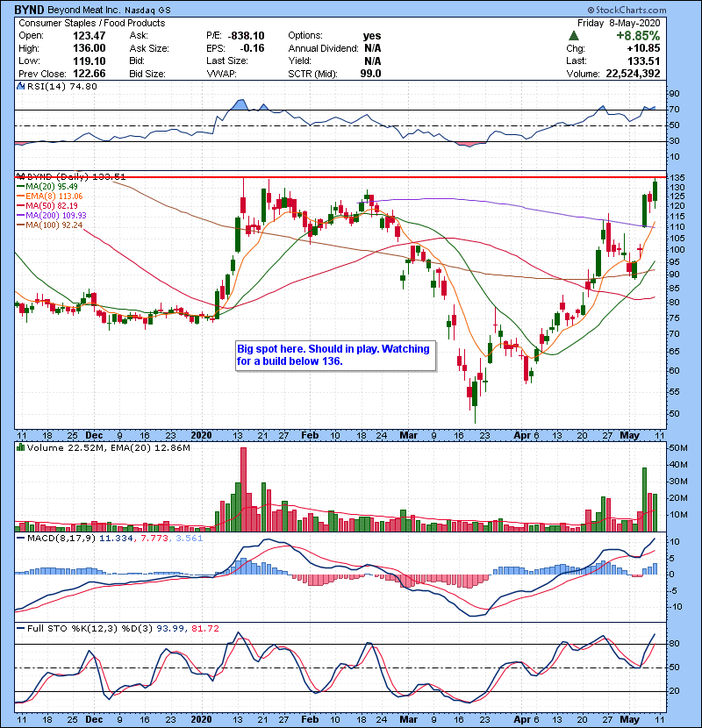Click the tallest January volume bar
Screen dimensions: 702x728
click(243, 489)
